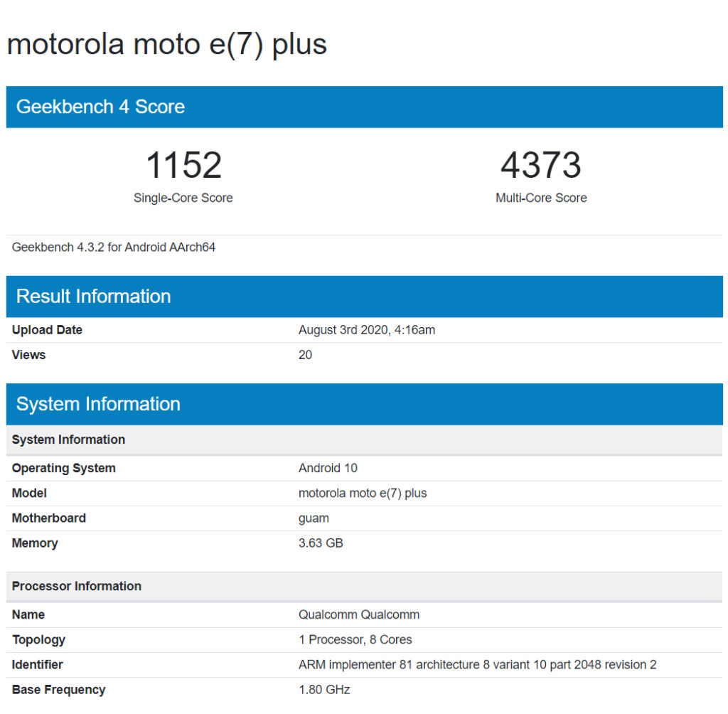Screen dimensions: 728x714
Task: Click the model value in the Model row
Action: point(362,493)
